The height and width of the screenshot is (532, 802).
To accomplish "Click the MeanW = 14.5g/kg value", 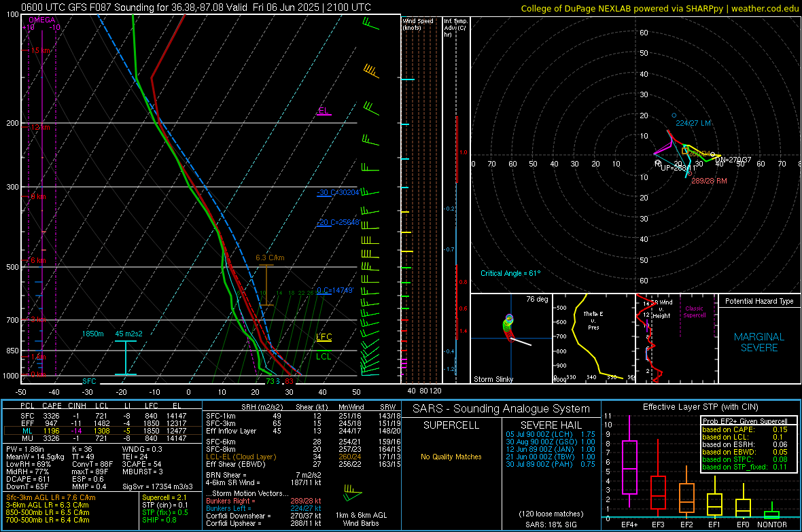I will 35,457.
